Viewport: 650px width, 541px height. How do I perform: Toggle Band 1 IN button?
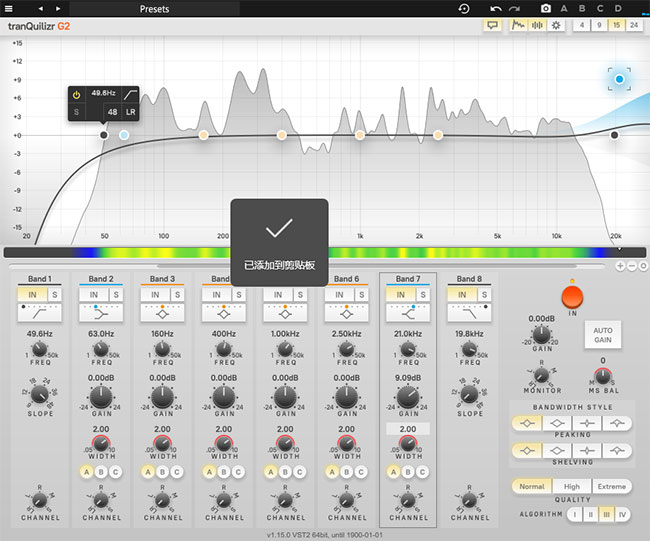(x=32, y=294)
